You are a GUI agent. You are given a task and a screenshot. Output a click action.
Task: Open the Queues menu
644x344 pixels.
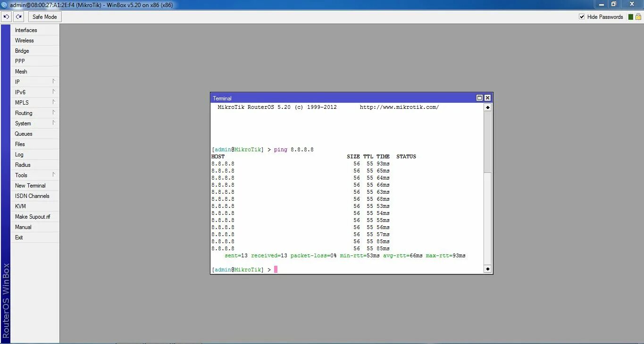pos(35,134)
